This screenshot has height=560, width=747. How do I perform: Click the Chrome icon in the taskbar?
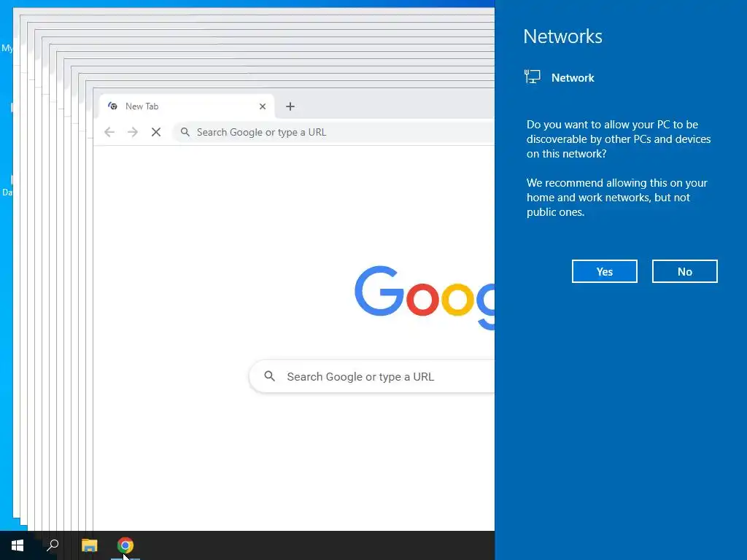(125, 545)
